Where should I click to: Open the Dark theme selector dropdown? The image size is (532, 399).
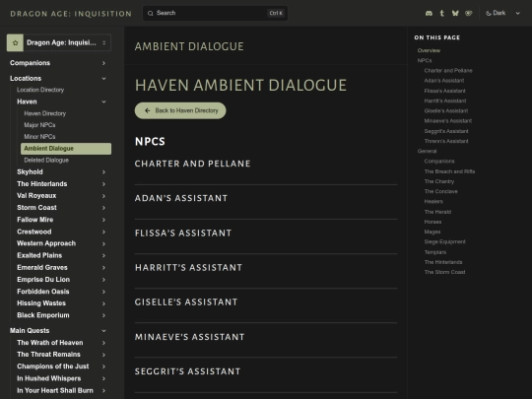click(503, 13)
